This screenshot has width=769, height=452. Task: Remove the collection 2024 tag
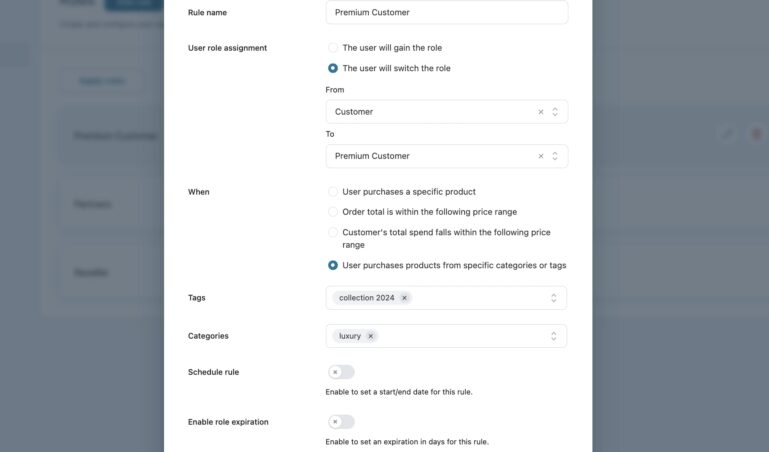click(x=404, y=298)
